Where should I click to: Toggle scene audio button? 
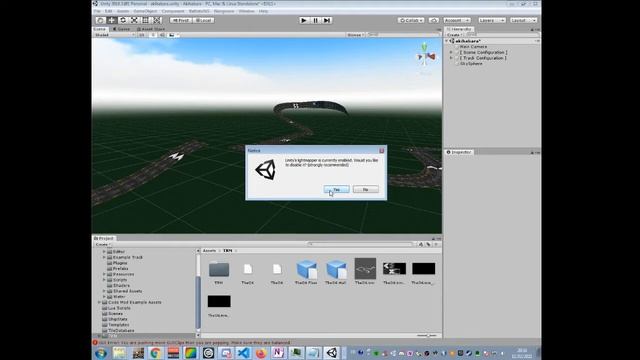point(162,35)
